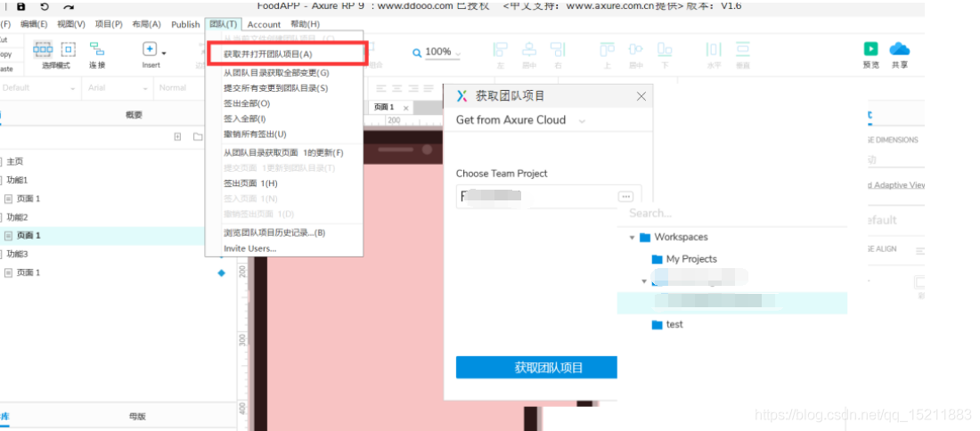This screenshot has height=431, width=980.
Task: Click the blue 获取团队项目 button
Action: tap(536, 368)
